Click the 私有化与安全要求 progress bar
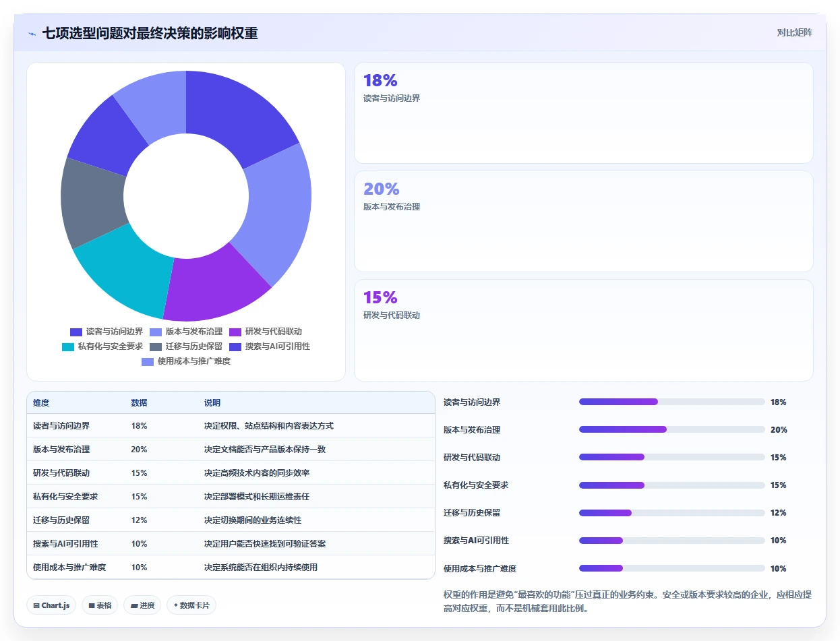Viewport: 840px width, 641px height. pyautogui.click(x=672, y=485)
